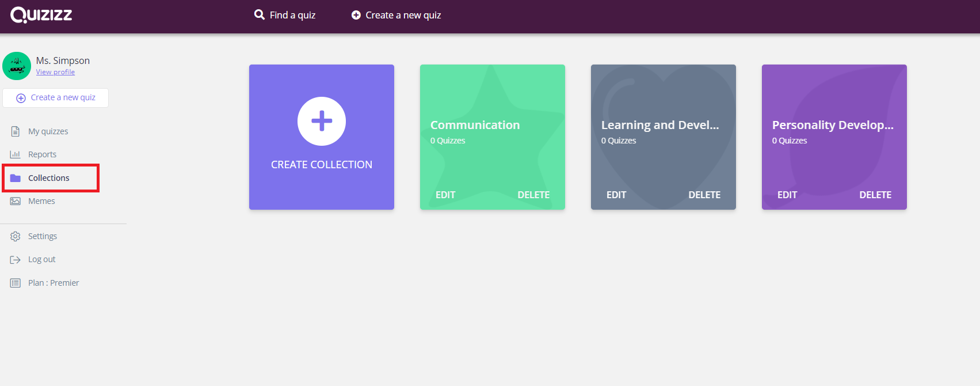
Task: Open Ms. Simpson's green avatar
Action: [x=17, y=66]
